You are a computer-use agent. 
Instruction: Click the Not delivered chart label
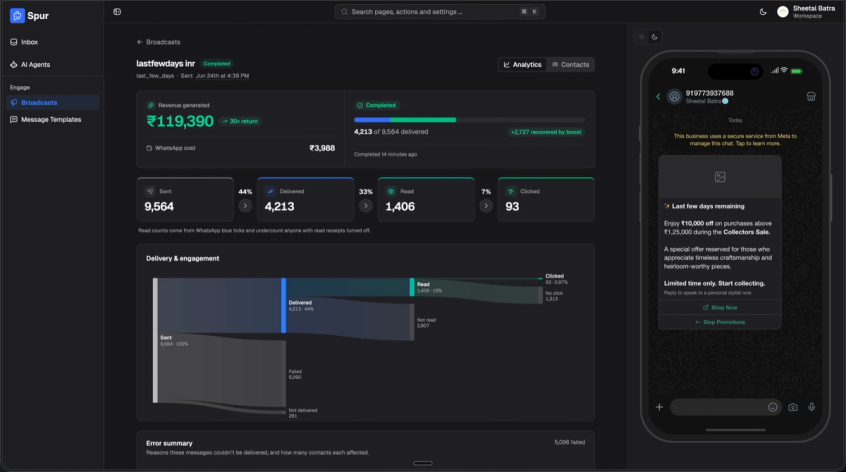[x=303, y=413]
